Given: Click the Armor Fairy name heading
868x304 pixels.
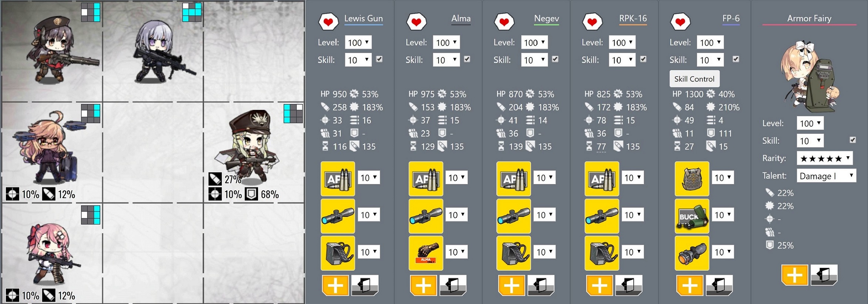Looking at the screenshot, I should point(809,18).
